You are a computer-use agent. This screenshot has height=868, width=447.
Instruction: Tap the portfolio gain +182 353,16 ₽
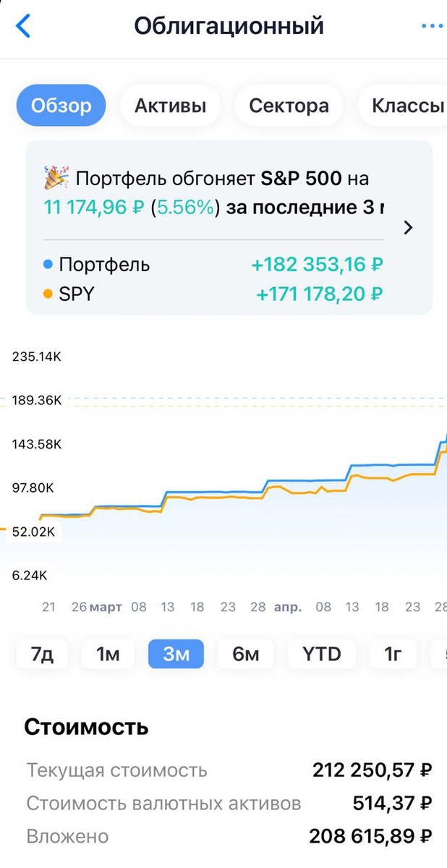[318, 265]
